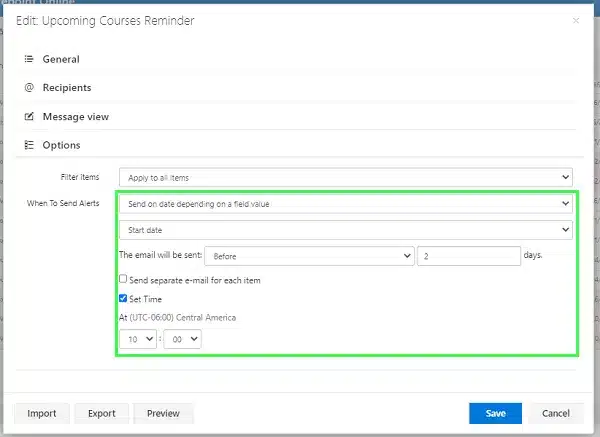Collapse the Options section
600x437 pixels.
coord(61,145)
